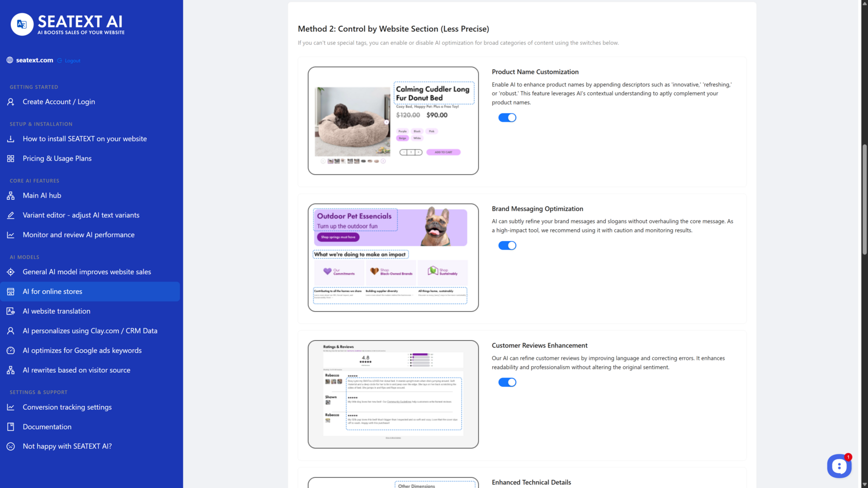The image size is (868, 488).
Task: Click the pencil icon for Variant editor
Action: click(10, 215)
